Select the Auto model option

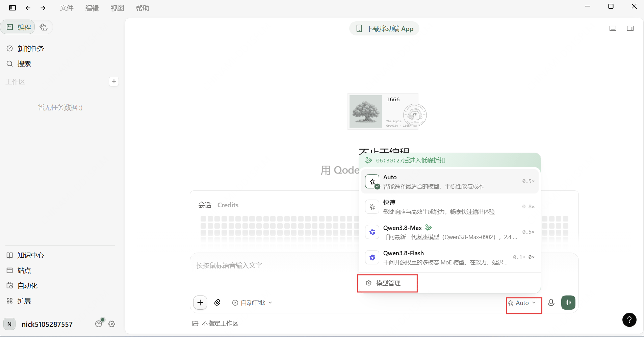click(x=449, y=181)
